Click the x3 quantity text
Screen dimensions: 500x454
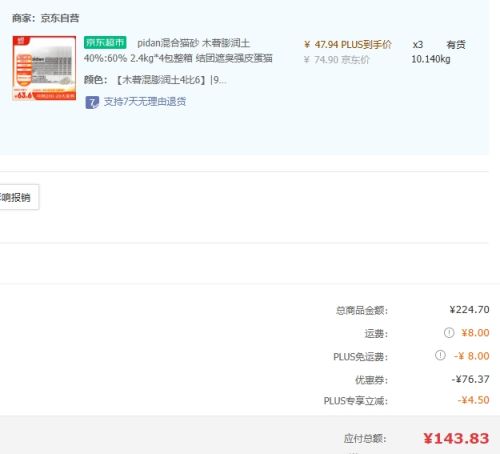click(418, 45)
